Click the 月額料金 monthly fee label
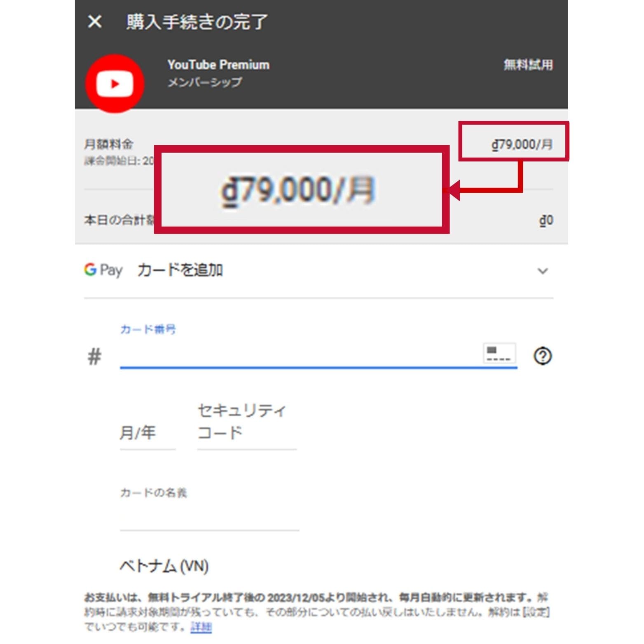Image resolution: width=644 pixels, height=644 pixels. point(109,144)
